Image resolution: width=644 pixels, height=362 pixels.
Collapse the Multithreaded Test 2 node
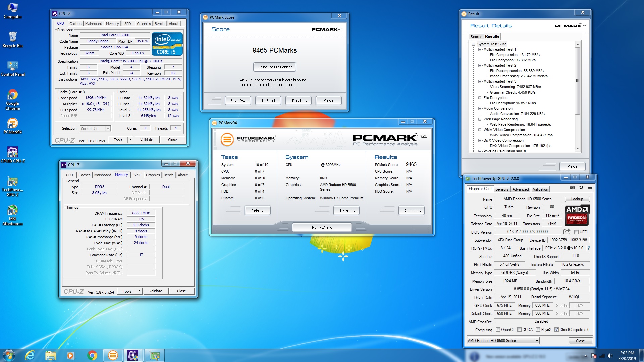point(480,65)
